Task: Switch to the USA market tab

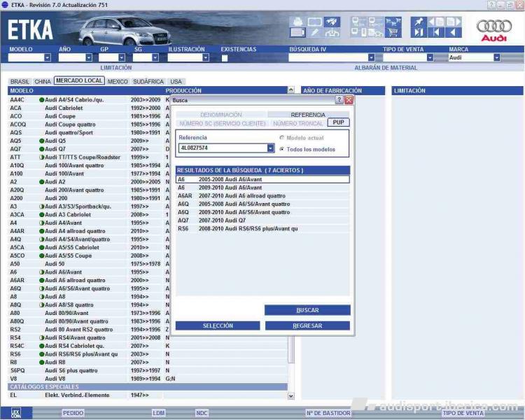Action: [x=176, y=82]
